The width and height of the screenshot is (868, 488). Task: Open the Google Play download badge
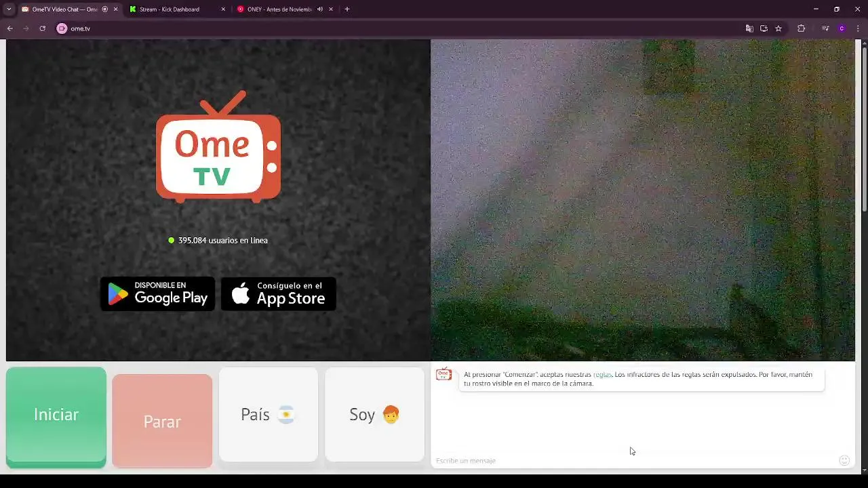[x=157, y=294]
